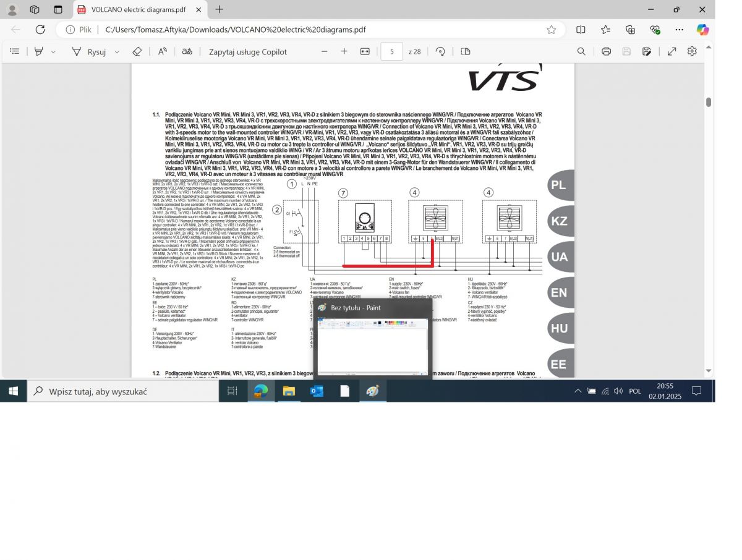Show hidden system tray icons
The image size is (742, 560).
click(x=578, y=391)
